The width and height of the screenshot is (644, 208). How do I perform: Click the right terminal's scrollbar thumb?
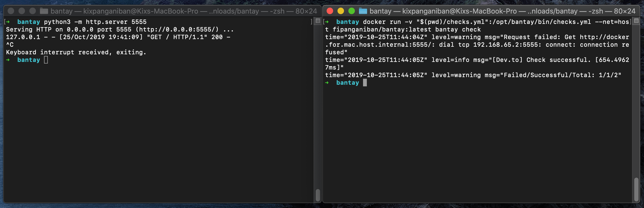pos(636,189)
